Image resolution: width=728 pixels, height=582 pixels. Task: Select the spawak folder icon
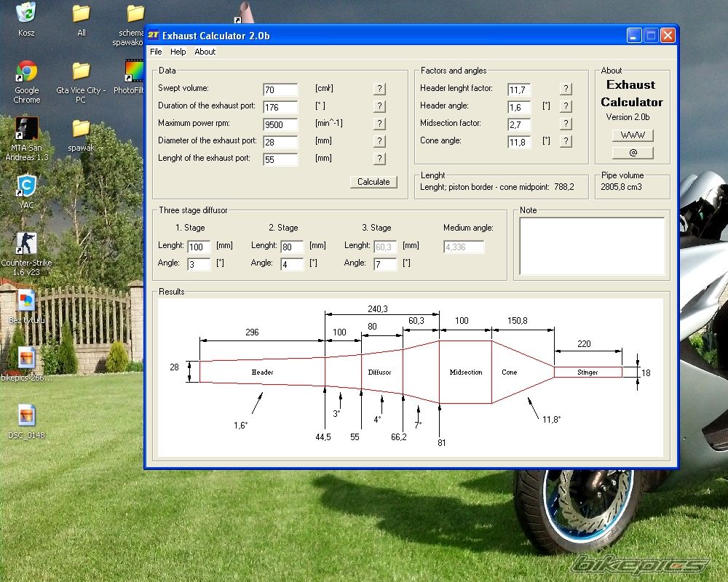pyautogui.click(x=81, y=129)
